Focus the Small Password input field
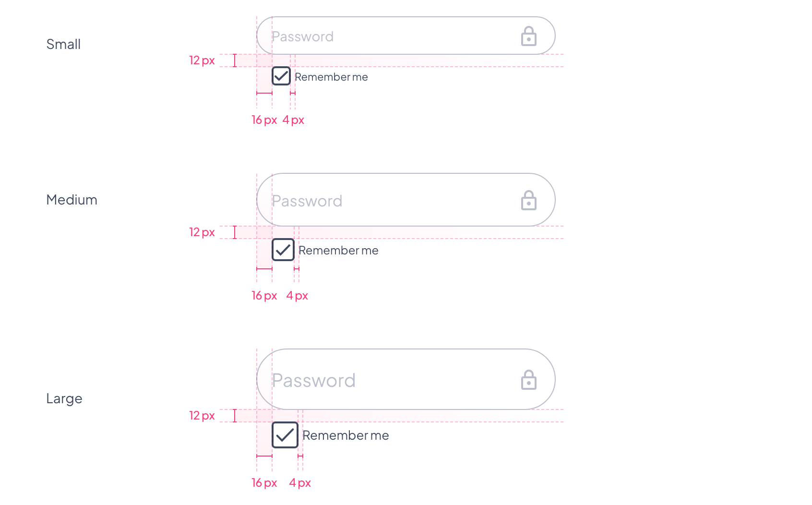Viewport: 812px width, 505px height. (x=406, y=36)
